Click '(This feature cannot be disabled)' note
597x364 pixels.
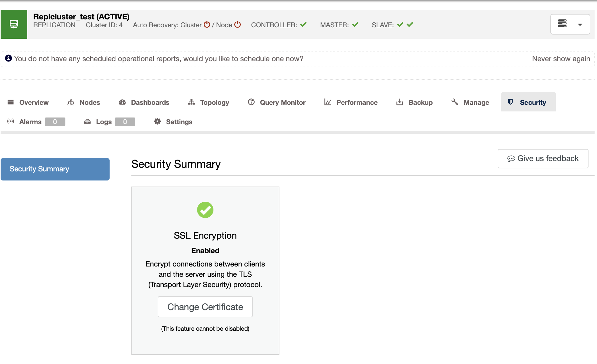[x=205, y=329]
